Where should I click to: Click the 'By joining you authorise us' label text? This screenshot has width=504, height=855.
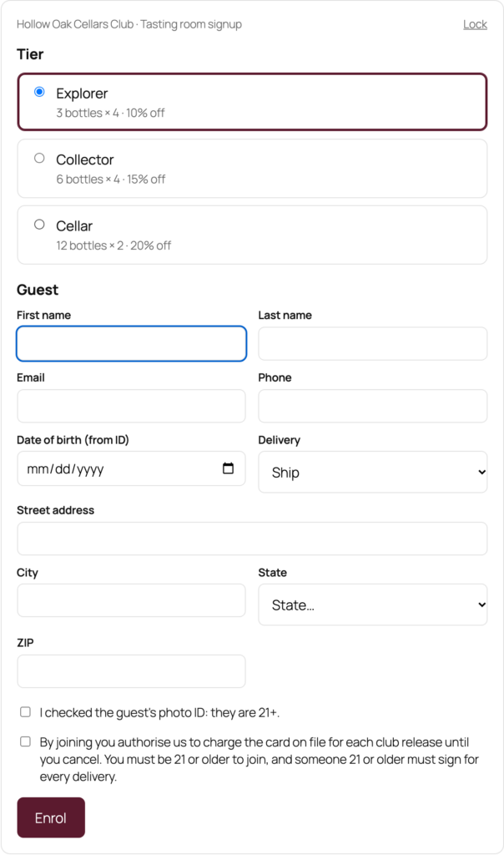point(260,759)
